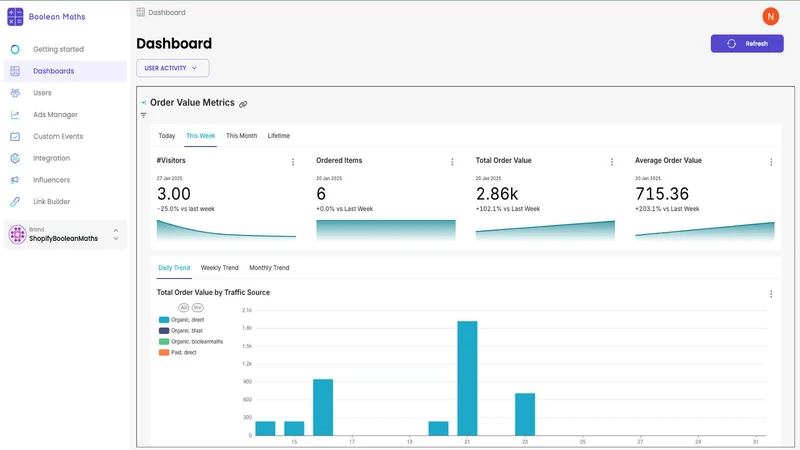The height and width of the screenshot is (450, 800).
Task: Click the Dashboard breadcrumb icon
Action: (x=141, y=12)
